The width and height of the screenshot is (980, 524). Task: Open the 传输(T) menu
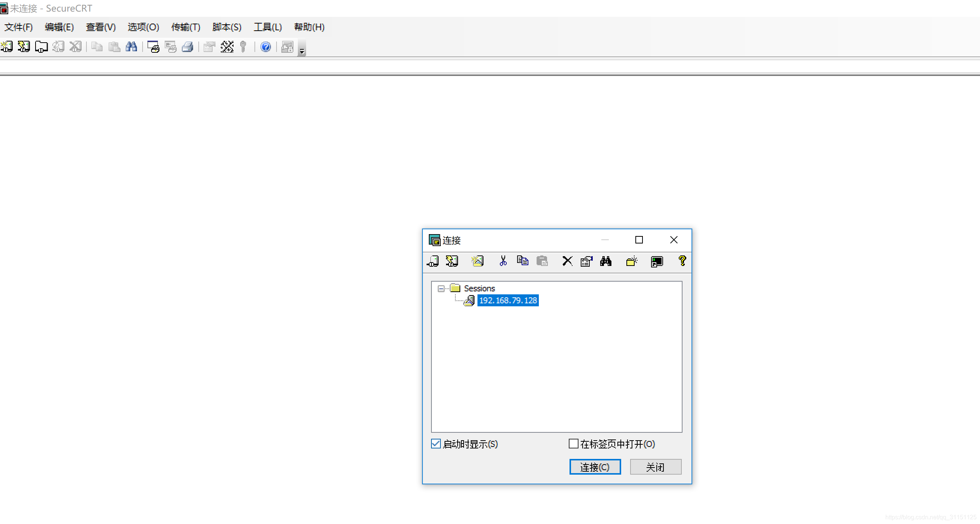[x=185, y=27]
